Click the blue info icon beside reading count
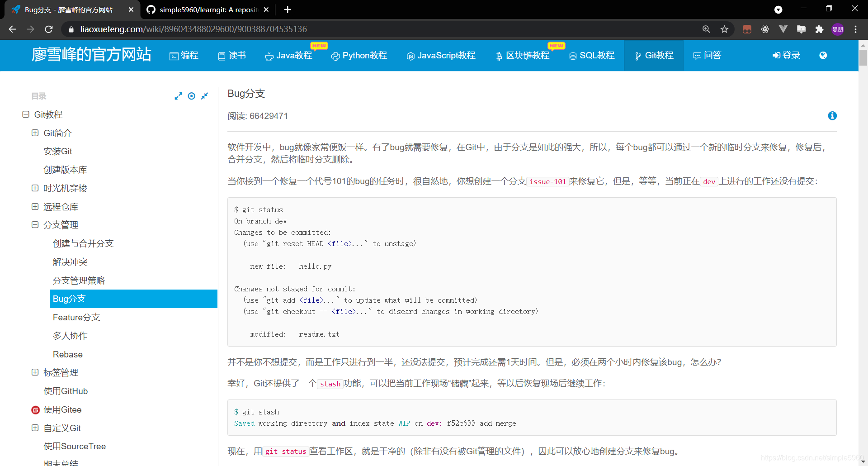Viewport: 868px width, 466px height. click(x=832, y=116)
